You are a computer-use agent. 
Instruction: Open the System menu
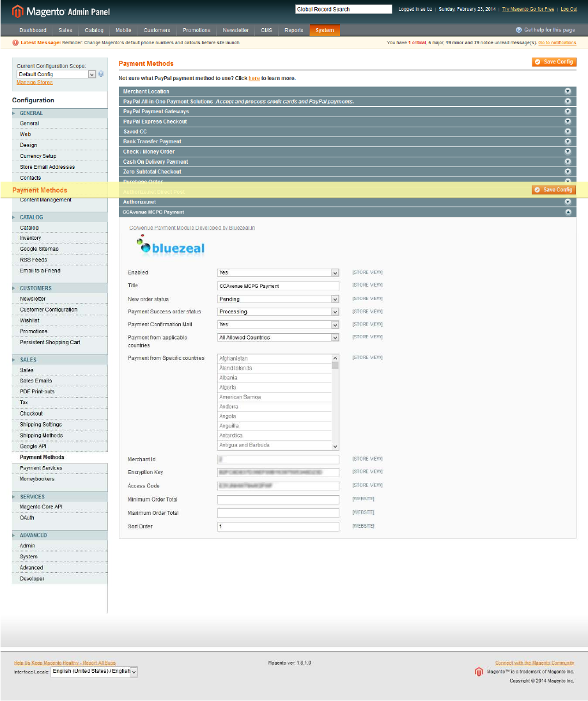pos(325,30)
